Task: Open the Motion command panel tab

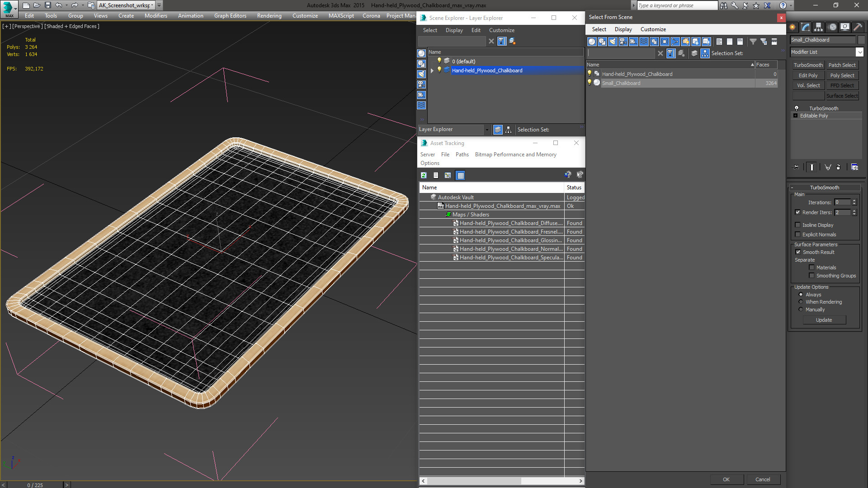Action: click(832, 27)
